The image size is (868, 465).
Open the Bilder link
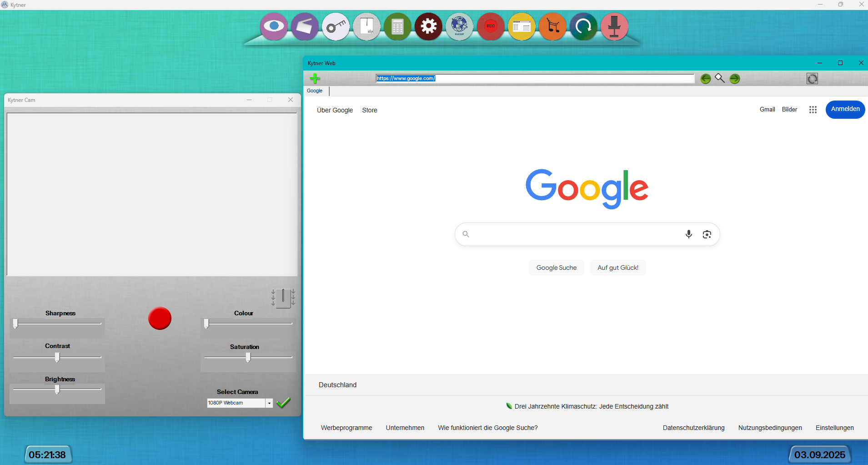[790, 110]
